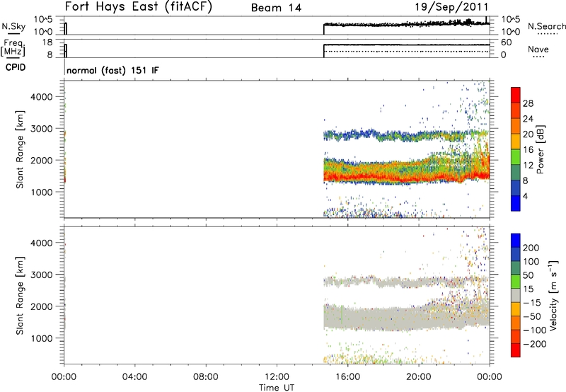Click the '3000' tick in the velocity panel
The height and width of the screenshot is (392, 566).
[42, 275]
